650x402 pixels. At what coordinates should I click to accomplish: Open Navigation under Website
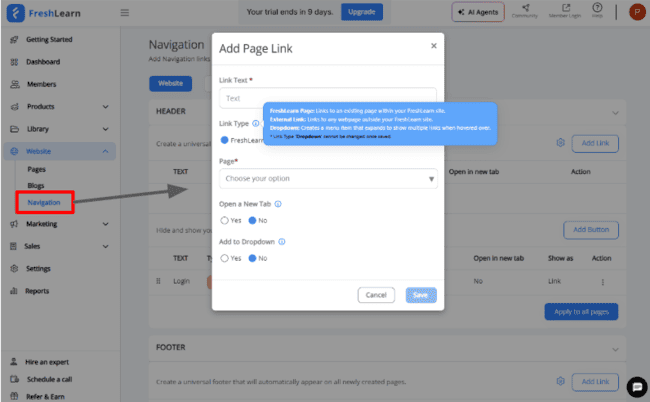pos(44,203)
